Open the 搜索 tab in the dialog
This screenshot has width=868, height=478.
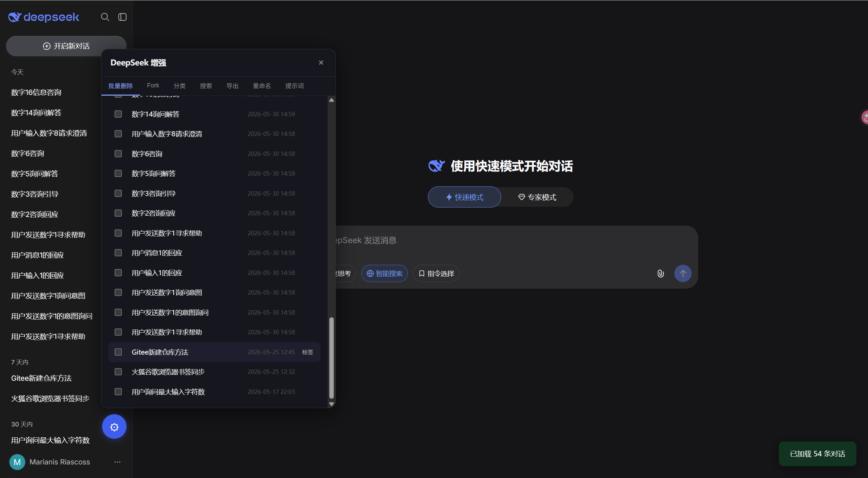206,86
